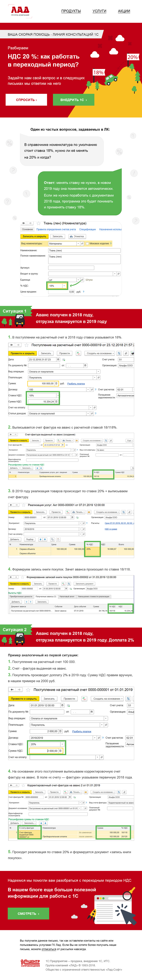
Task: Click favorite star in Поступление 0000-000019 window
Action: (x=26, y=345)
